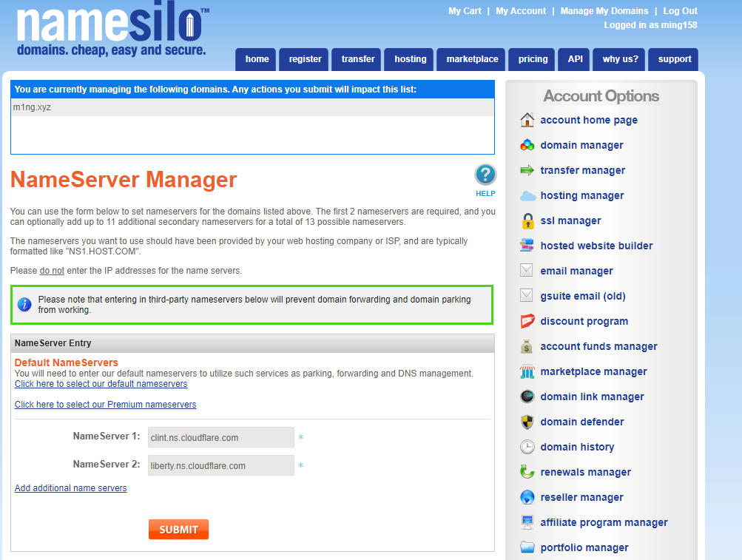Open the HELP question mark icon

click(485, 175)
